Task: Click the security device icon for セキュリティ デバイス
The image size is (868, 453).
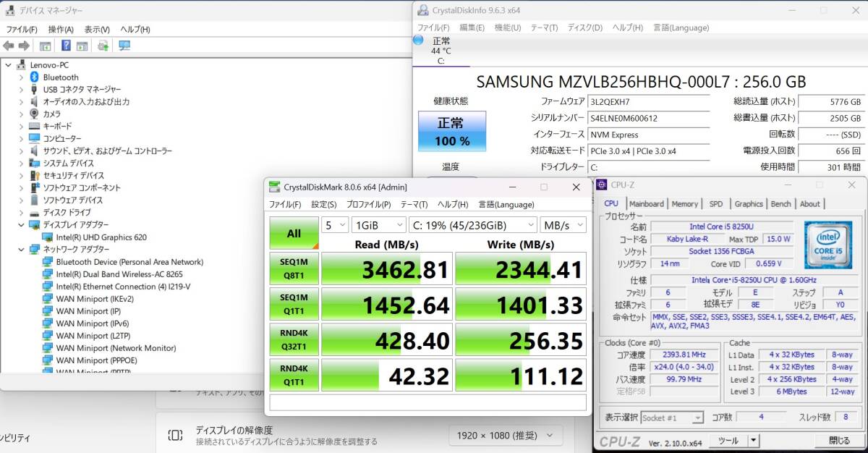Action: tap(34, 175)
